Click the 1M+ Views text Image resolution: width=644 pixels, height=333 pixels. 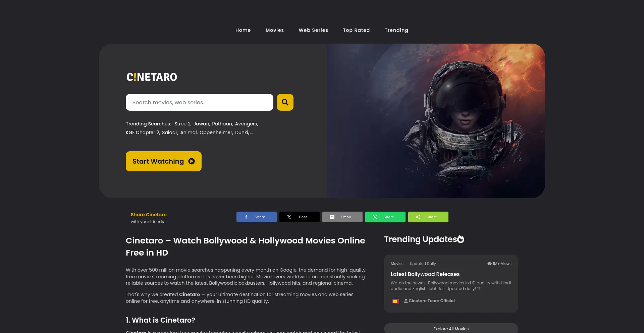(502, 264)
